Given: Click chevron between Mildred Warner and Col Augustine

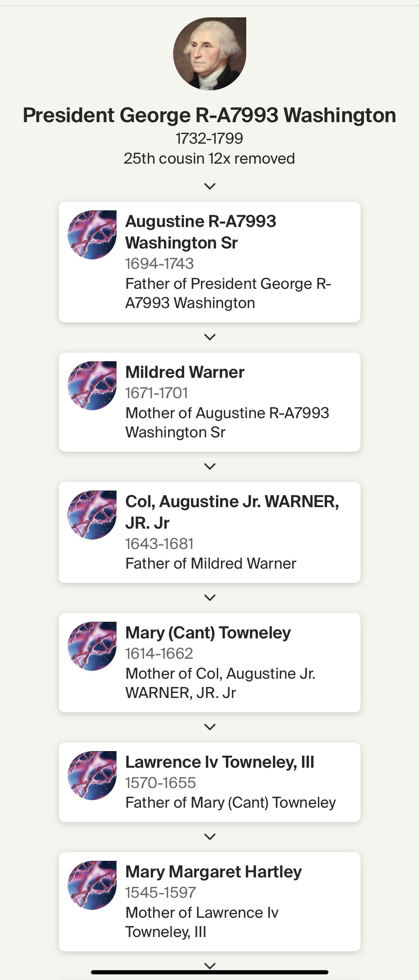Looking at the screenshot, I should point(210,466).
